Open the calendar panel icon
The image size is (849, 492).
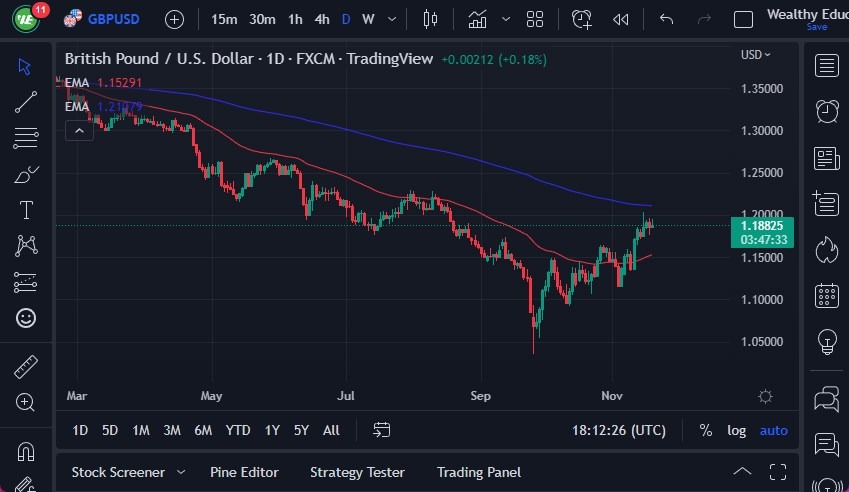(826, 295)
